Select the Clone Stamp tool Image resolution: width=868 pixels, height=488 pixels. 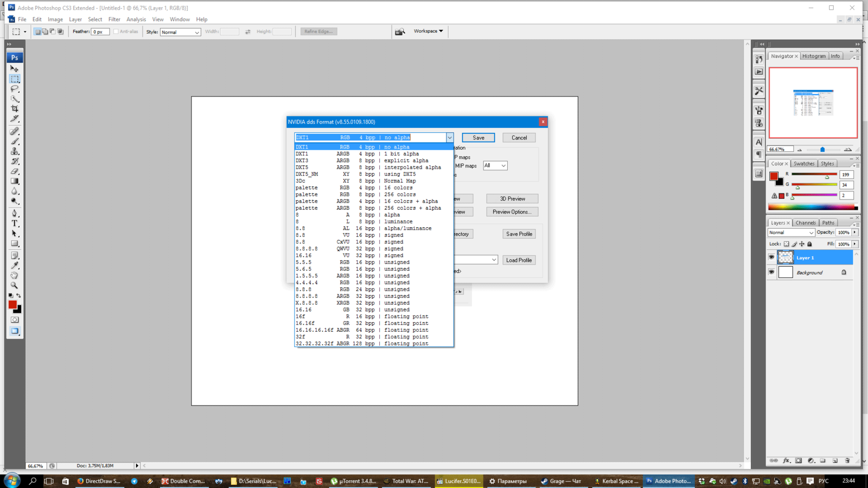[x=15, y=151]
